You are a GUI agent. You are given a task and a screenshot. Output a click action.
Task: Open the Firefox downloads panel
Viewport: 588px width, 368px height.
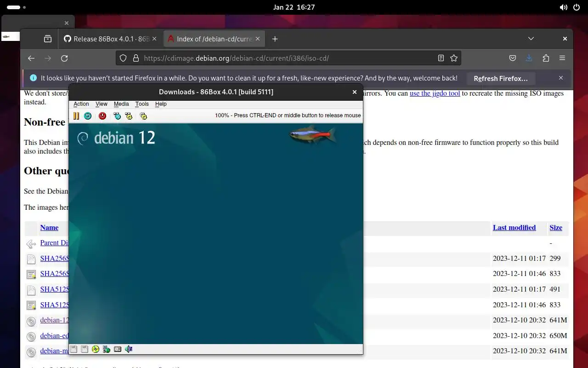point(529,58)
